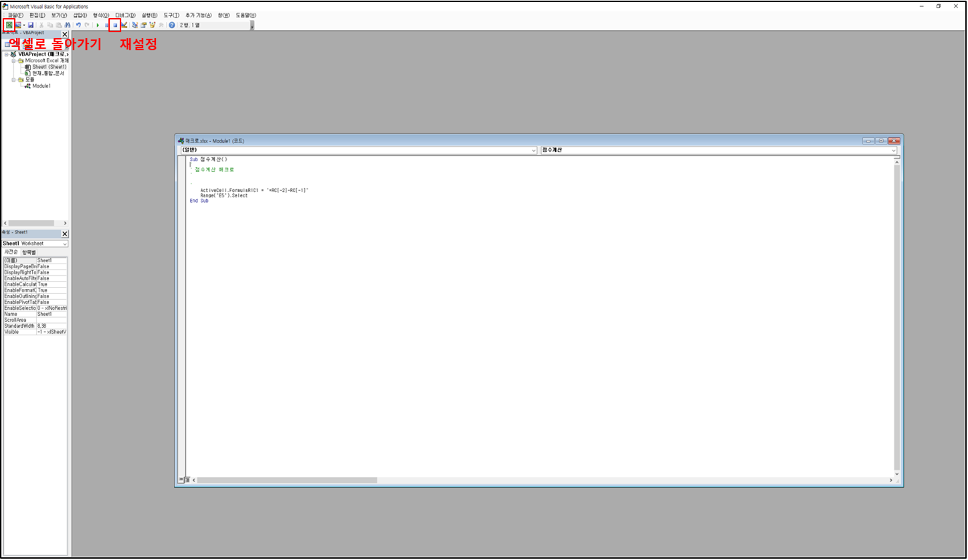The image size is (968, 560).
Task: Run the macro with the green play icon
Action: point(98,25)
